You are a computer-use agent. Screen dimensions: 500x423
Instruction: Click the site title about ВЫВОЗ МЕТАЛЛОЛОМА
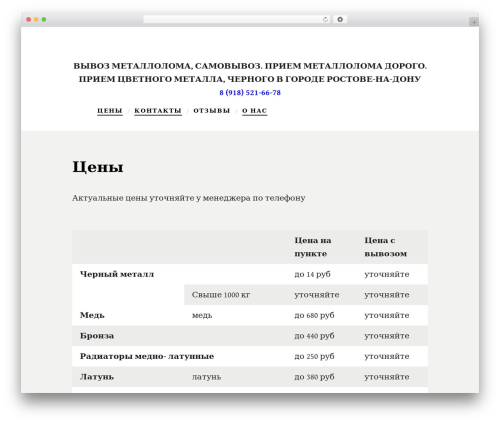250,72
